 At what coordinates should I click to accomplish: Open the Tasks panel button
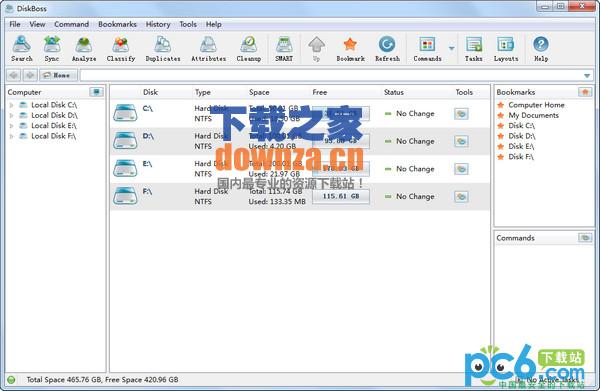tap(473, 49)
